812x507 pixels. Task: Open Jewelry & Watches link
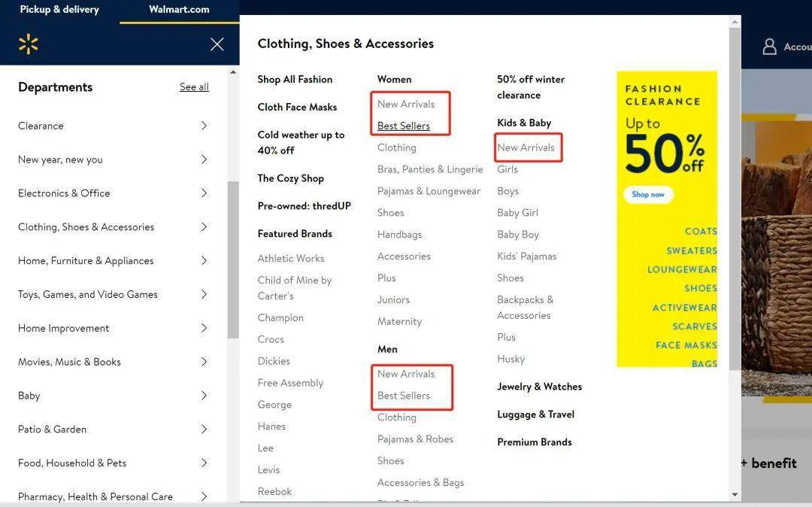[539, 387]
